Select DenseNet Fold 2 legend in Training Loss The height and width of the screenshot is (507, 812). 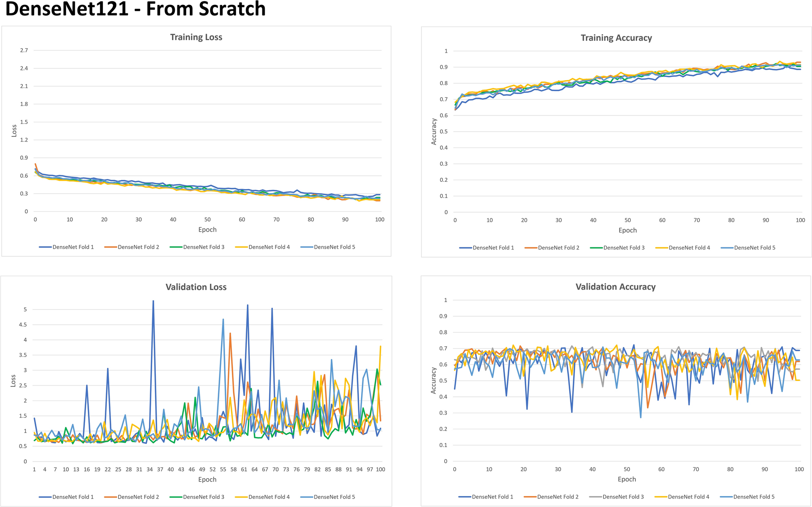pos(138,247)
